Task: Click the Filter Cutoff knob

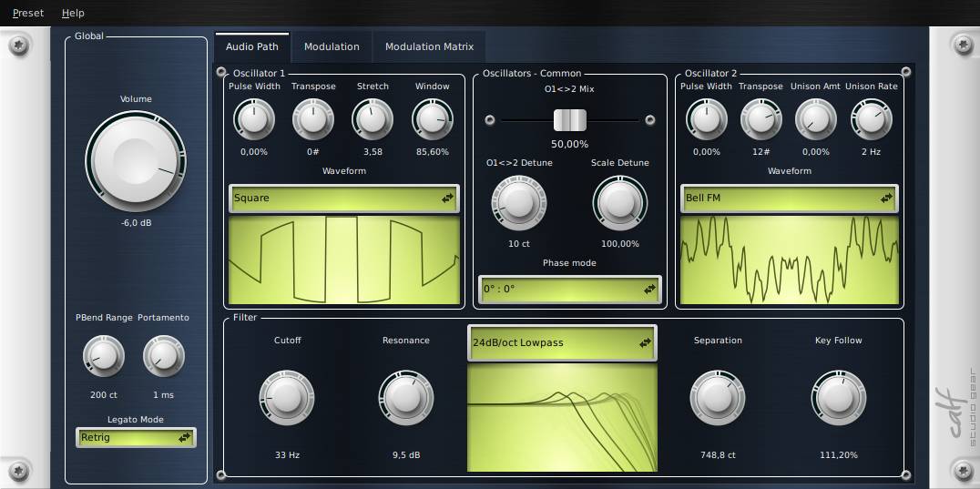Action: pyautogui.click(x=287, y=398)
